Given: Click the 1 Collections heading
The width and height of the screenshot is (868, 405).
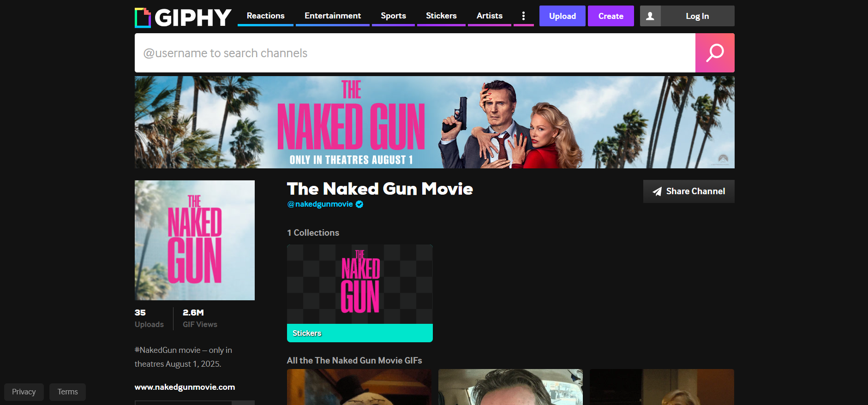Looking at the screenshot, I should point(313,233).
